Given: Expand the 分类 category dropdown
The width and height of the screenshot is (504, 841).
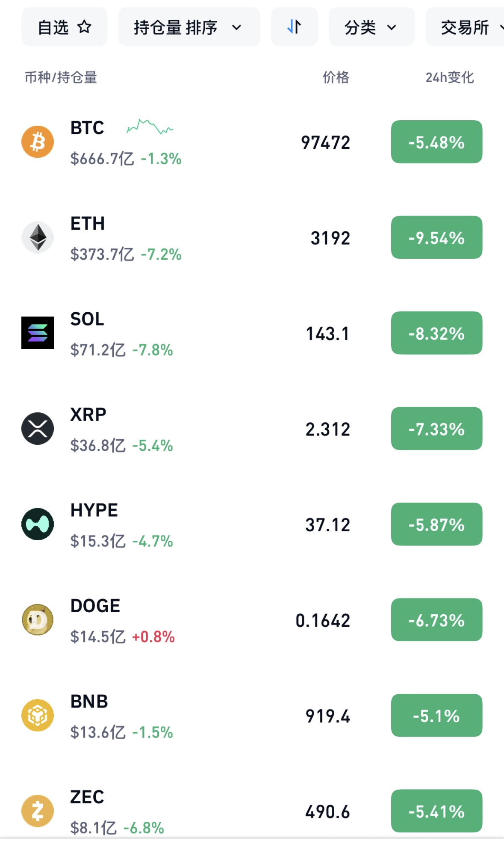Looking at the screenshot, I should 371,27.
